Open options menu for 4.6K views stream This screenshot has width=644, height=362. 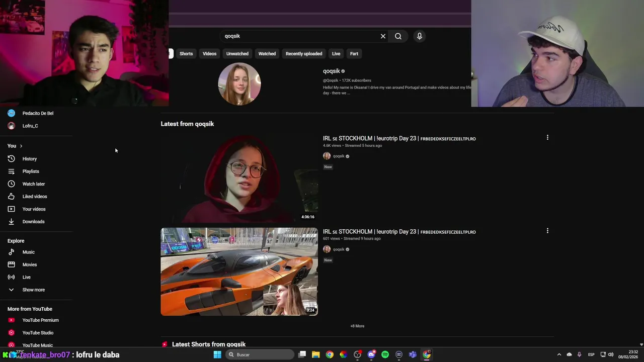pos(547,137)
